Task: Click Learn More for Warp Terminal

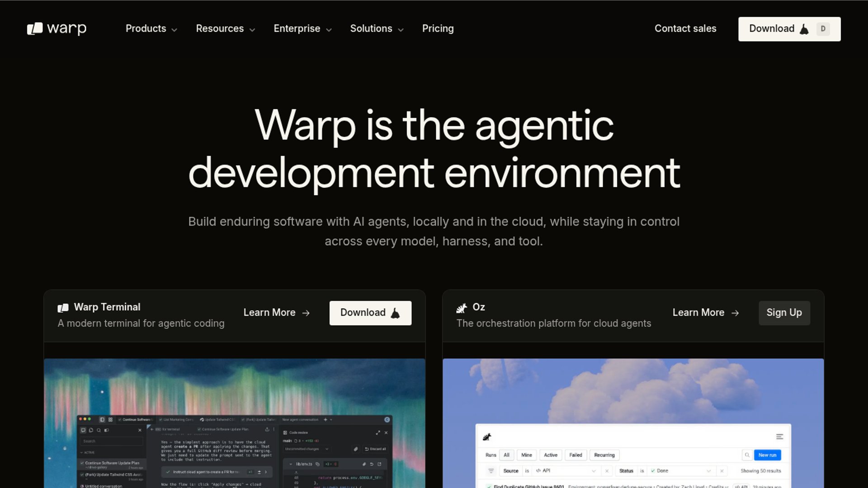Action: point(277,313)
